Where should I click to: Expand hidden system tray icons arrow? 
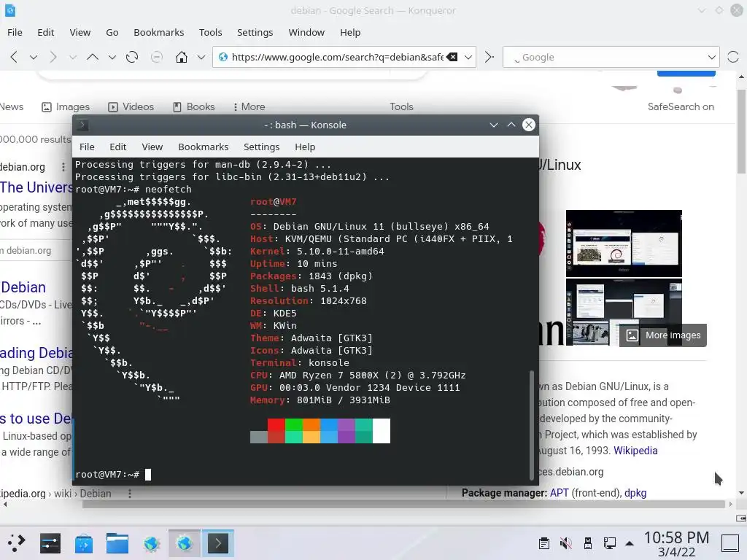point(630,543)
